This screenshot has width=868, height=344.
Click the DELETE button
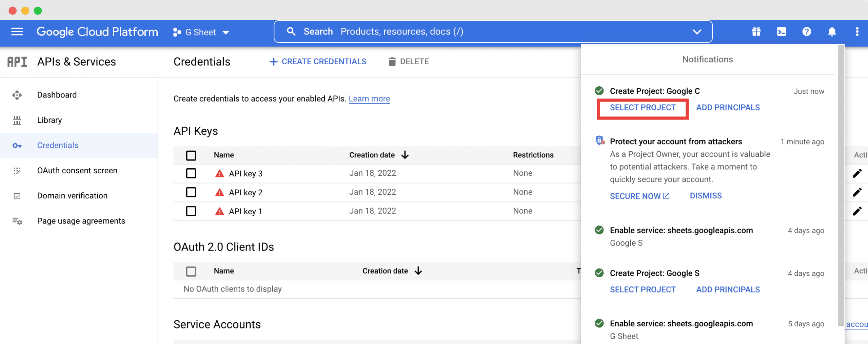[x=409, y=62]
